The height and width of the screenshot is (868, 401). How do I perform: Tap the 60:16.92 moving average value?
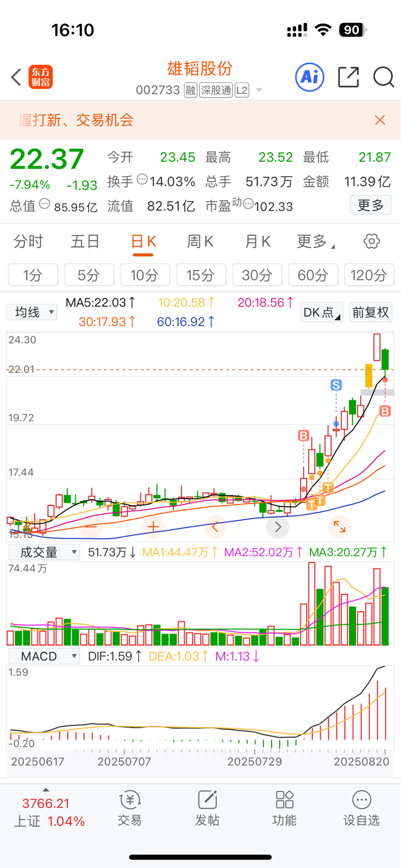coord(186,322)
